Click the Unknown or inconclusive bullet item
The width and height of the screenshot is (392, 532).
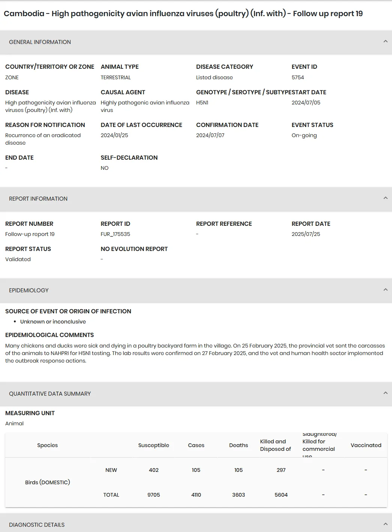point(53,322)
